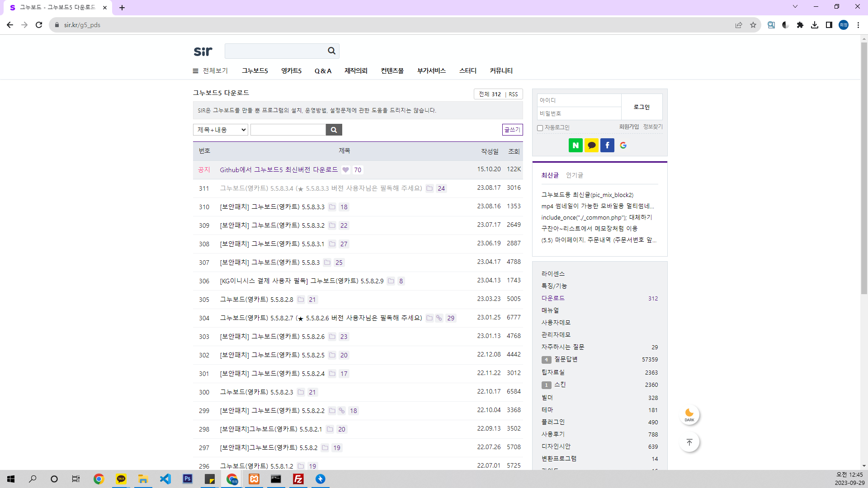Switch to the 인기글 tab
Screen dimensions: 868x488
575,175
